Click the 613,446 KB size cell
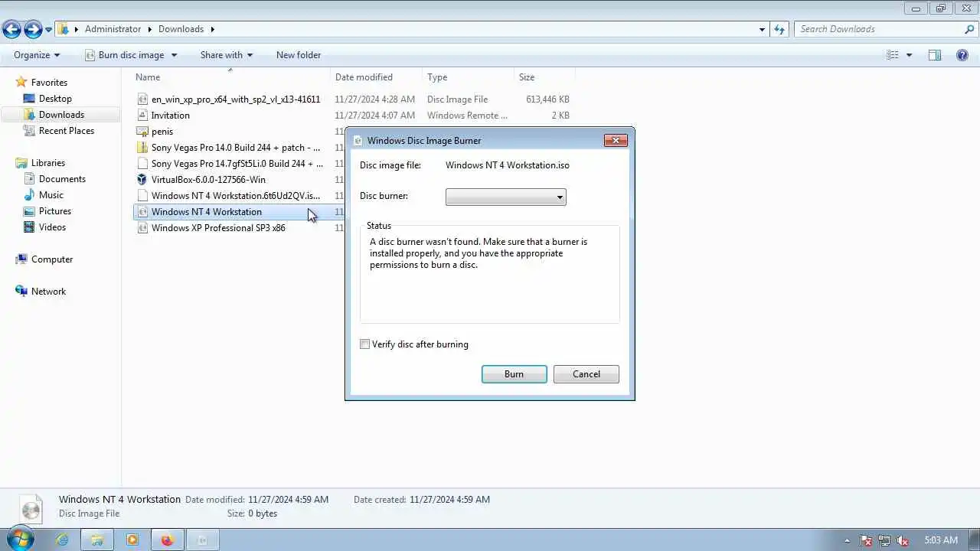 547,99
